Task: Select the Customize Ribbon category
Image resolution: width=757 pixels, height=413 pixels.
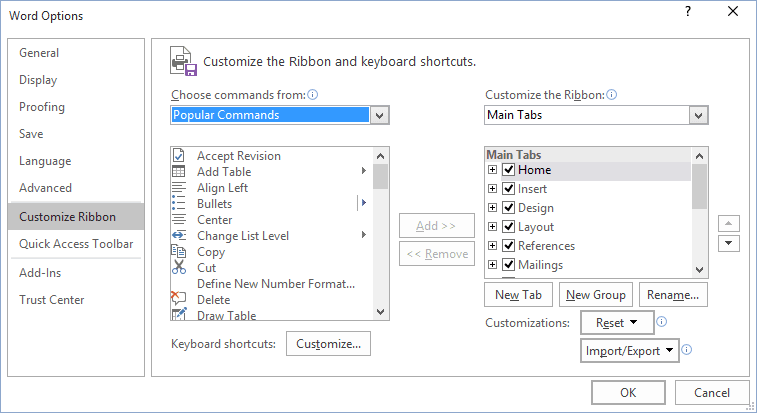Action: point(76,216)
